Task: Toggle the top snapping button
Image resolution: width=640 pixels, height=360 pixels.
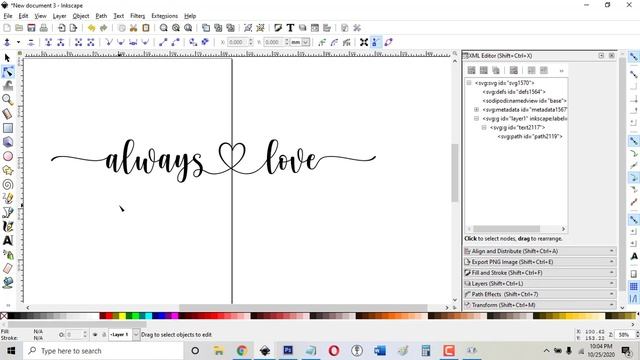Action: 633,57
